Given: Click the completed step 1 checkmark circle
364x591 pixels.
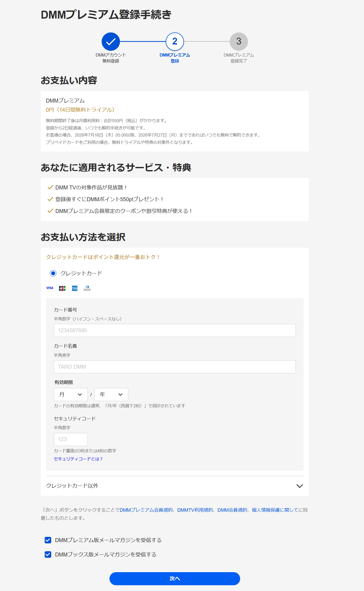Looking at the screenshot, I should click(111, 41).
